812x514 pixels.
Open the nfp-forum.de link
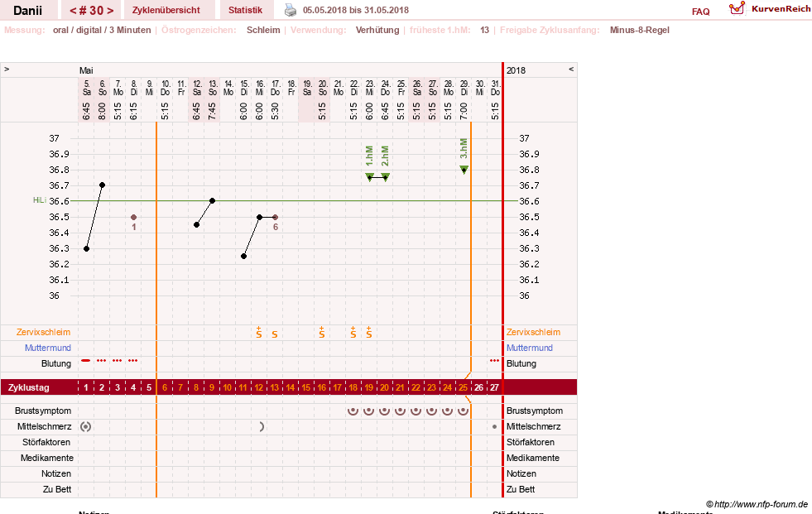point(757,504)
